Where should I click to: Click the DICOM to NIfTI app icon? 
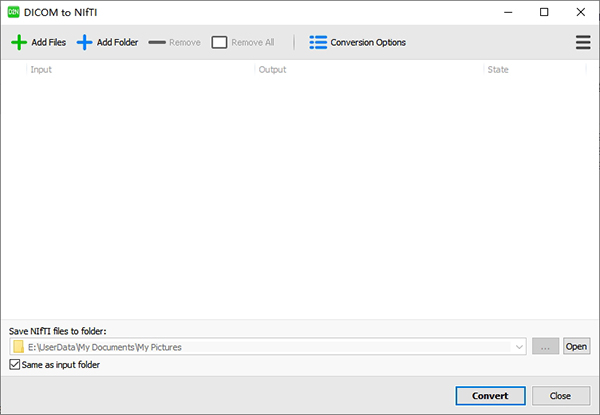pyautogui.click(x=13, y=12)
